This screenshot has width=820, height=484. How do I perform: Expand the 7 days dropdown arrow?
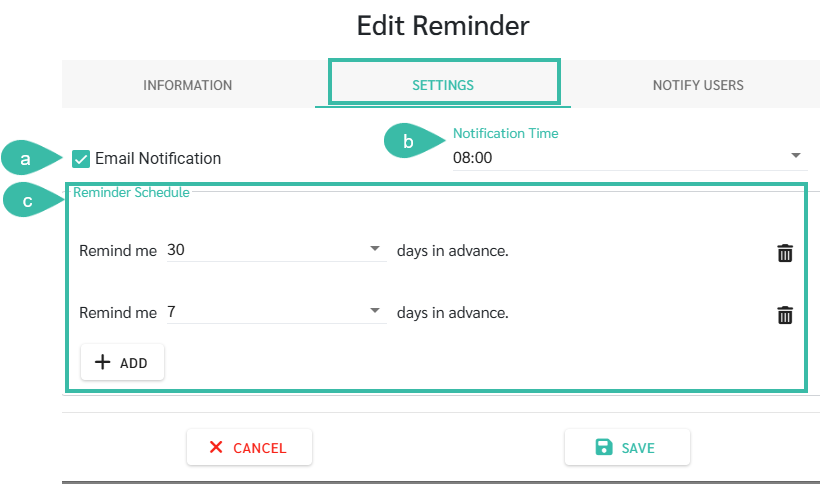click(374, 310)
